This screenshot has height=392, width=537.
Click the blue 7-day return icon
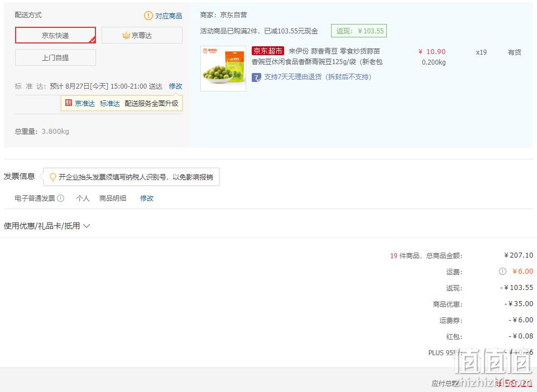tap(256, 78)
